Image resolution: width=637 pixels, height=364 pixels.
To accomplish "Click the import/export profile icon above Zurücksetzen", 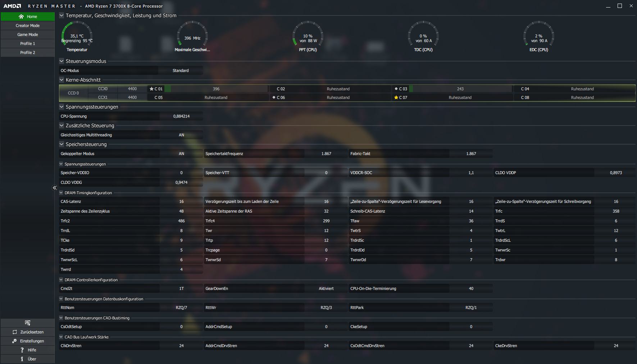I will [x=28, y=323].
